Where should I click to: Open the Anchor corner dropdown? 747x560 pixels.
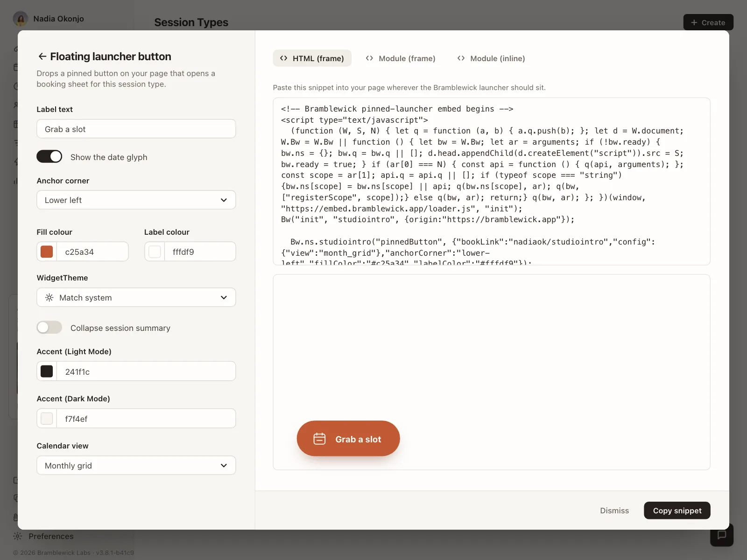(136, 200)
